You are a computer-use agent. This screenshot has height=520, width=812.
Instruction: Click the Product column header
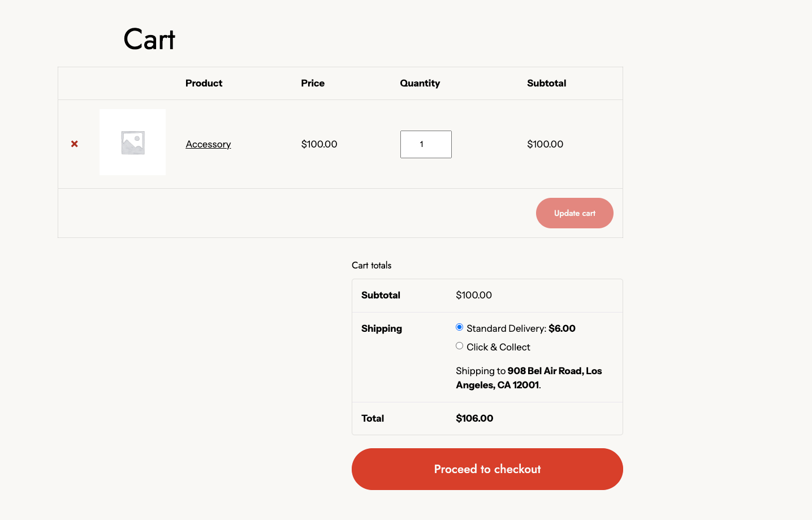click(x=204, y=83)
